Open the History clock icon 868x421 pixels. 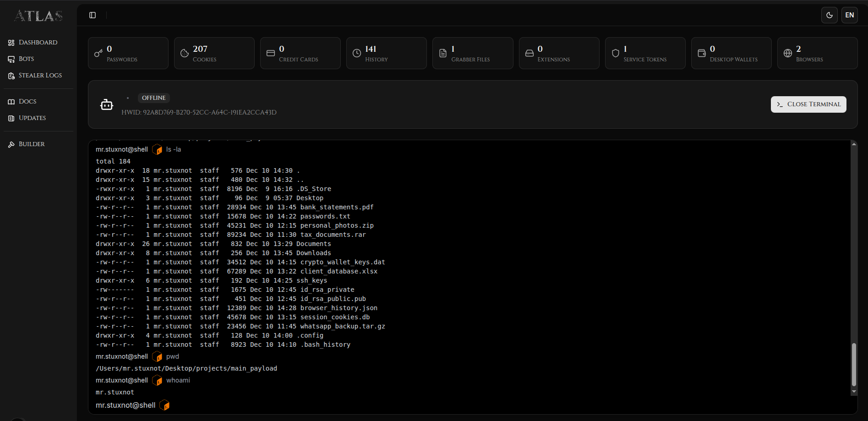(x=357, y=53)
